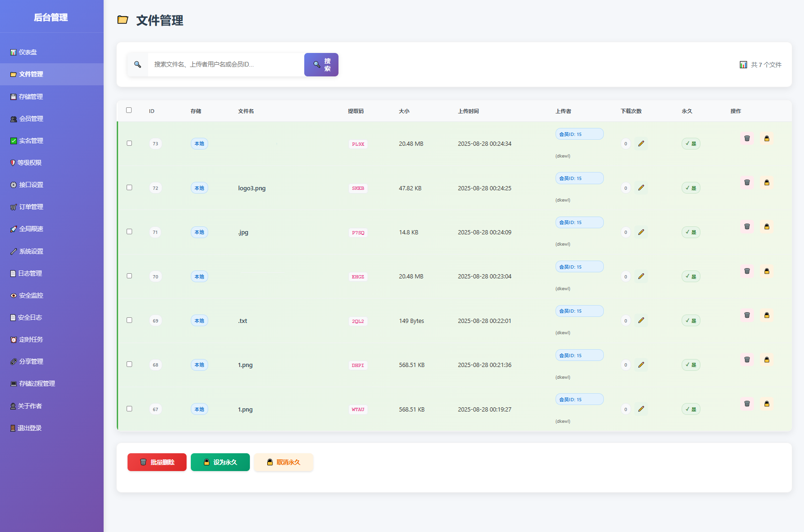Click the lock icon for the .txt file row
This screenshot has width=804, height=532.
pyautogui.click(x=767, y=315)
